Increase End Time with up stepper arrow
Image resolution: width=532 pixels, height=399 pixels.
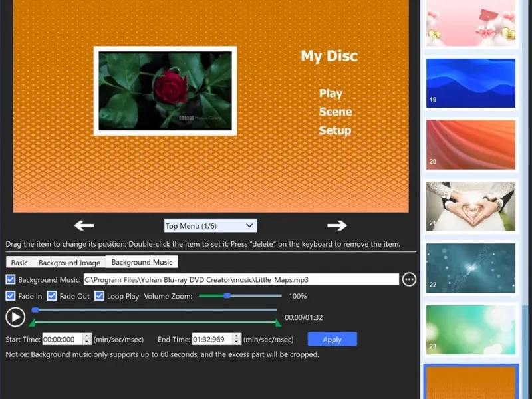(x=237, y=336)
